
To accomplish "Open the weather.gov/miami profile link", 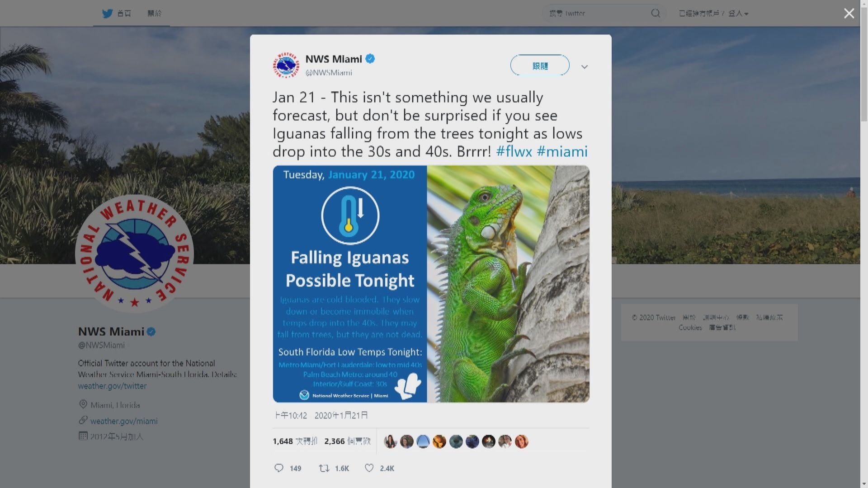I will 124,421.
